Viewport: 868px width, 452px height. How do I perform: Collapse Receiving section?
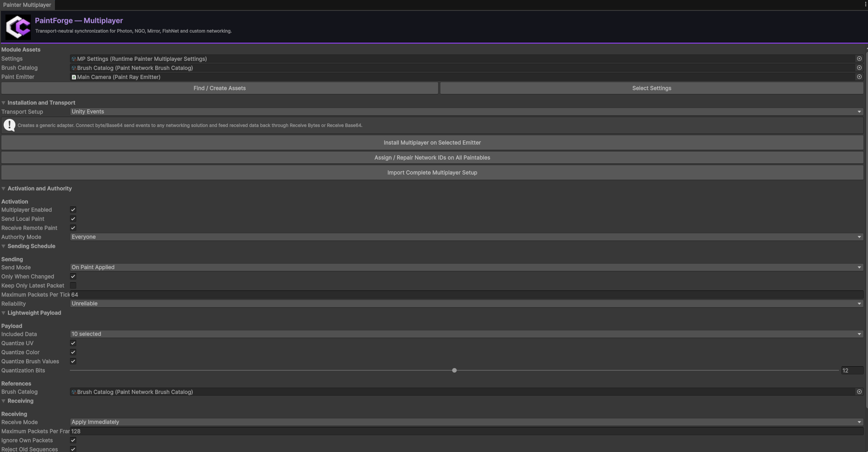[x=4, y=401]
